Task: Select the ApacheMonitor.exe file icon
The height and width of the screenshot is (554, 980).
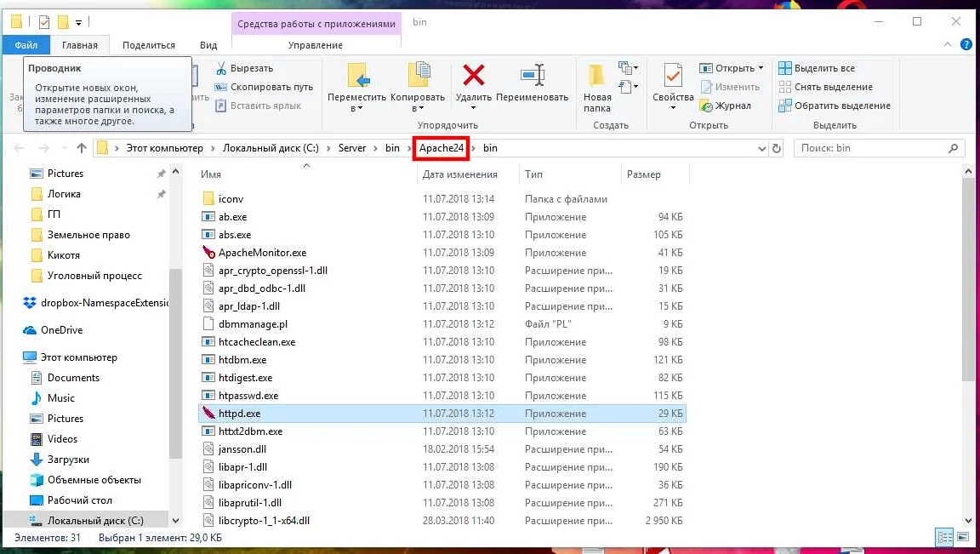Action: click(209, 253)
